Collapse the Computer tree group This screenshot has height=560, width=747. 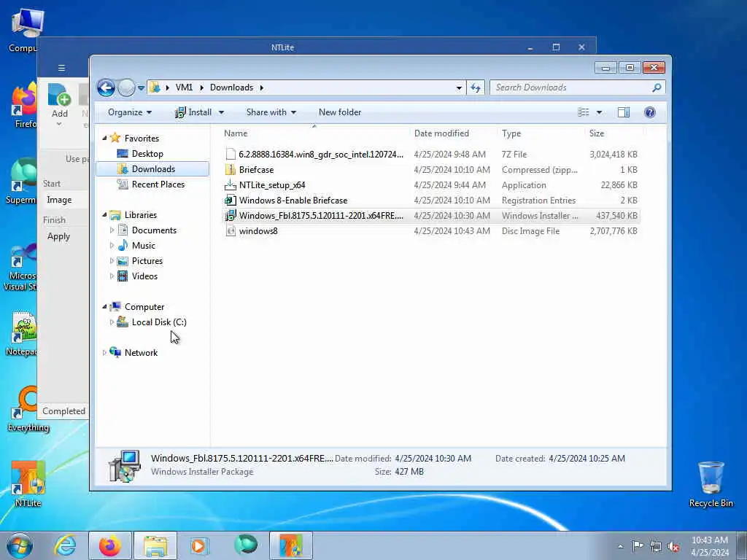tap(104, 307)
